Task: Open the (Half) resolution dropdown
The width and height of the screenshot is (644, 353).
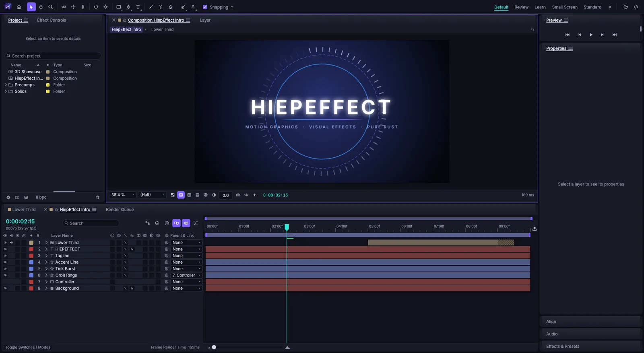Action: click(152, 195)
